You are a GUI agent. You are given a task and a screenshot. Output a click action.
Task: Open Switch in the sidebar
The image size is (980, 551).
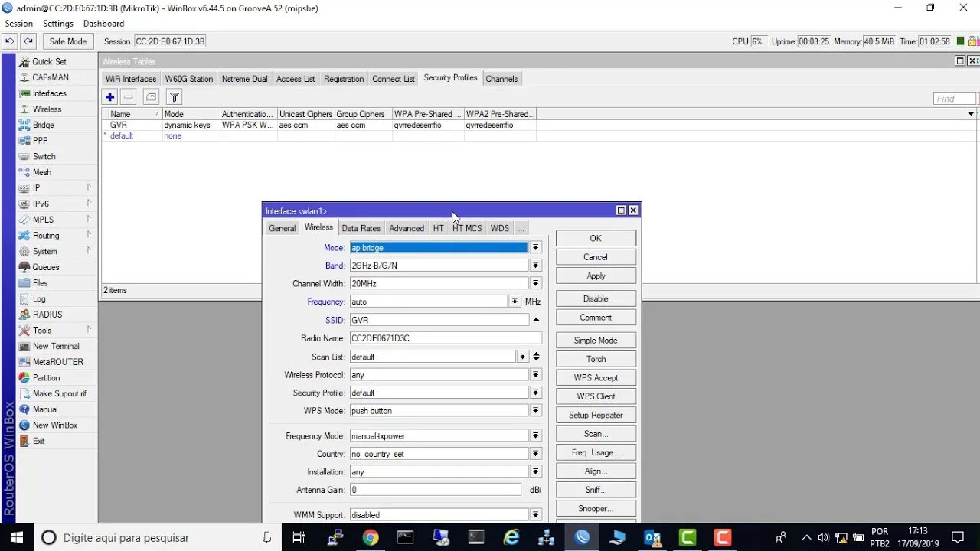click(44, 157)
